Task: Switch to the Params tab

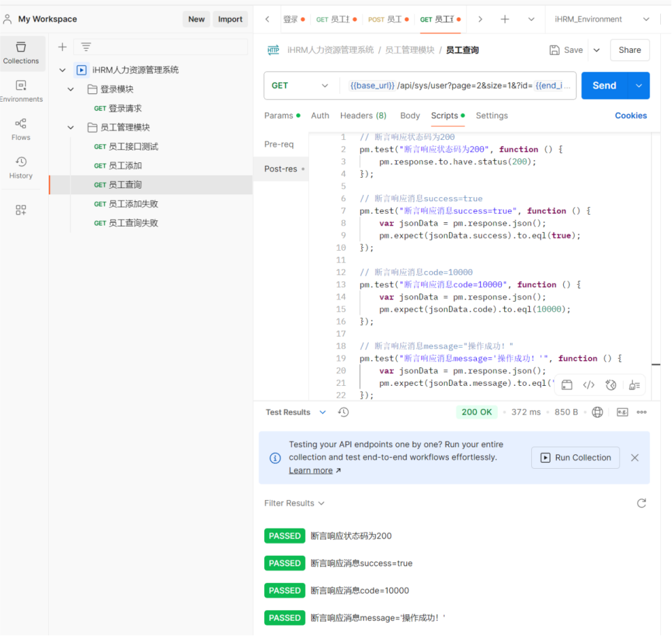Action: tap(282, 116)
